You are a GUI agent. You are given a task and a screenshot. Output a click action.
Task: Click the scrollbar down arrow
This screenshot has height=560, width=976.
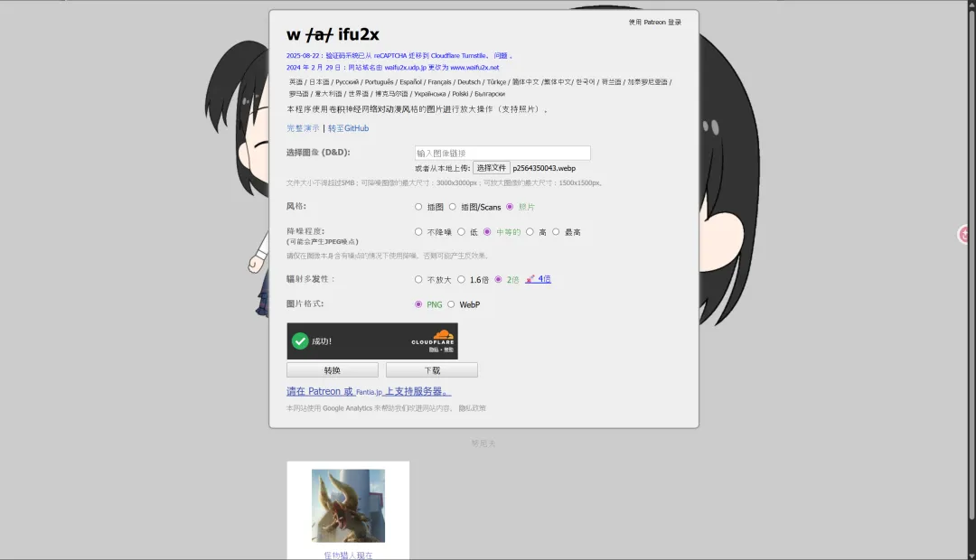[x=971, y=555]
